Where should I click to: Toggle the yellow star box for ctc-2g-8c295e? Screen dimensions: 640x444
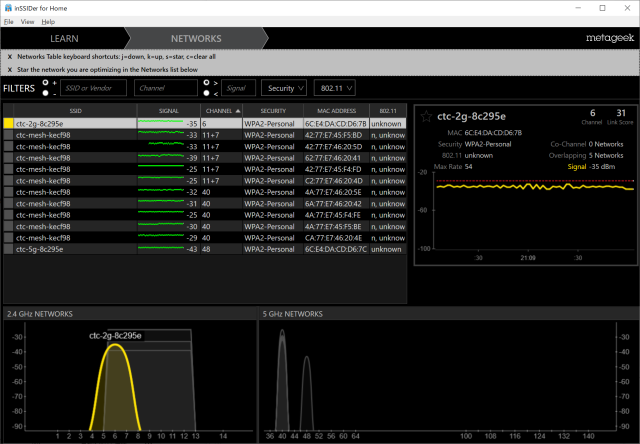9,124
